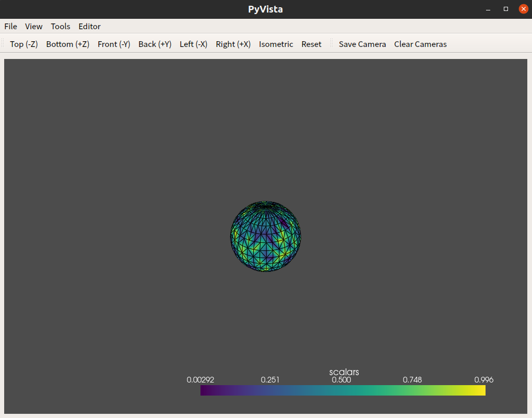Open the Tools menu
This screenshot has height=418, width=532.
point(61,27)
